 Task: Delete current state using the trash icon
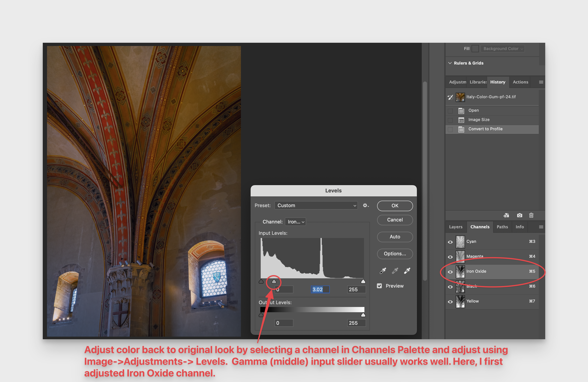(532, 215)
